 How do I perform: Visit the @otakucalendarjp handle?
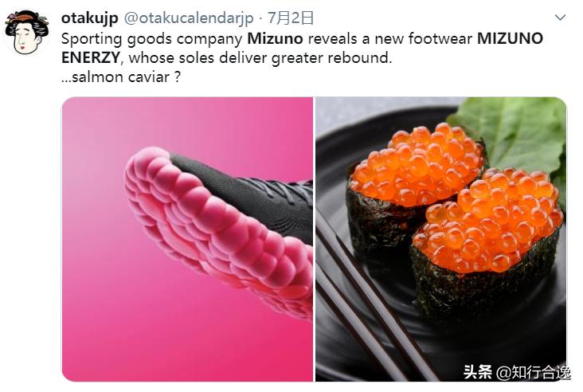pyautogui.click(x=189, y=18)
